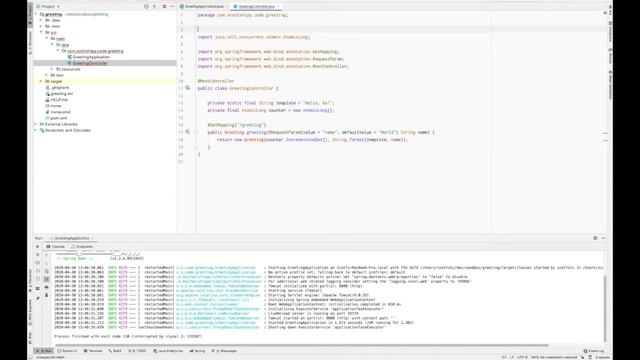Screen dimensions: 640x360
Task: Select the .gitignore file
Action: pos(60,87)
